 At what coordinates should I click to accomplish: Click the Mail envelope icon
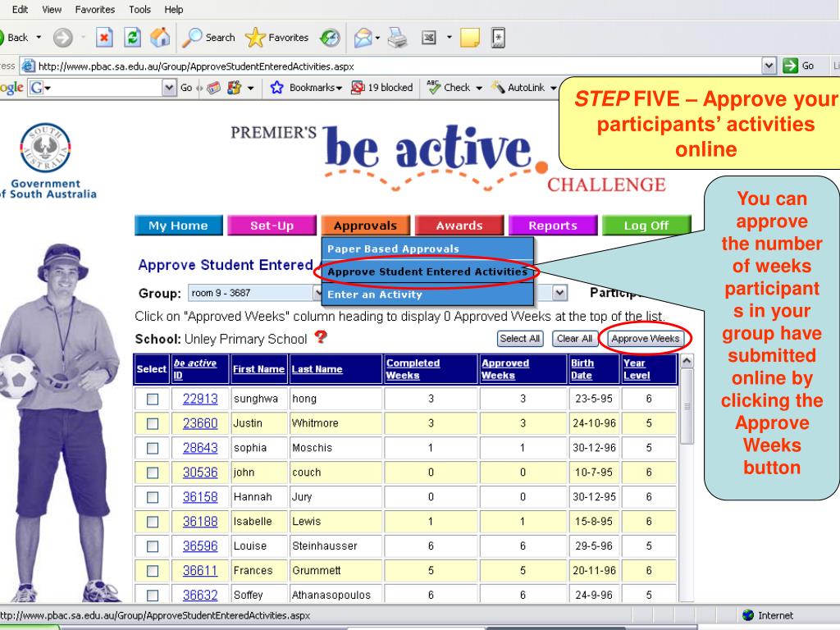tap(363, 38)
